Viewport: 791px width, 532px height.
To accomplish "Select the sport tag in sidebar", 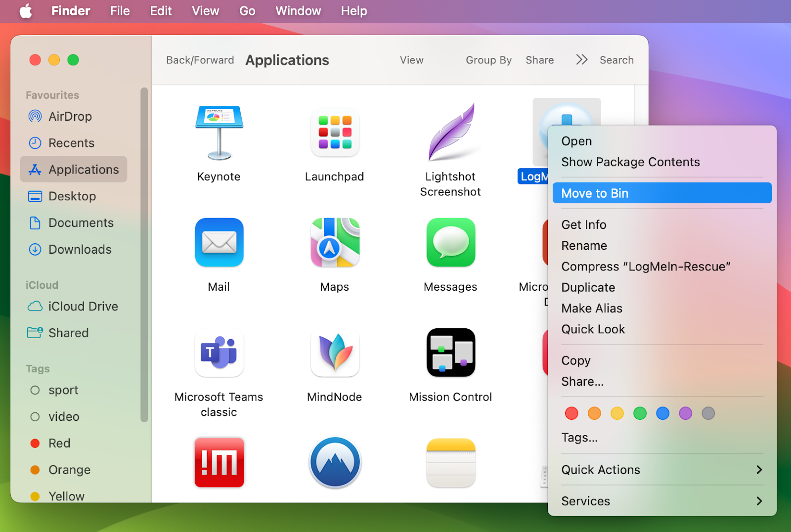I will click(74, 390).
